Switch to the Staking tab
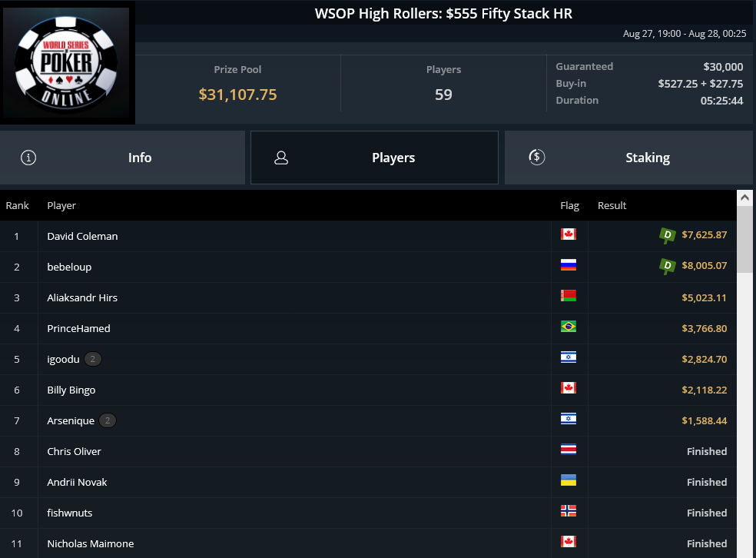 628,158
